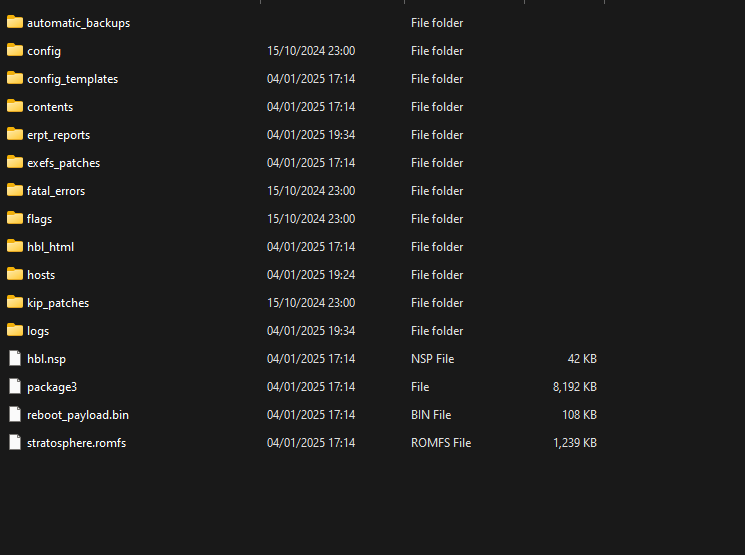Screen dimensions: 745x555
Task: Select the erpt_reports folder icon
Action: (15, 134)
